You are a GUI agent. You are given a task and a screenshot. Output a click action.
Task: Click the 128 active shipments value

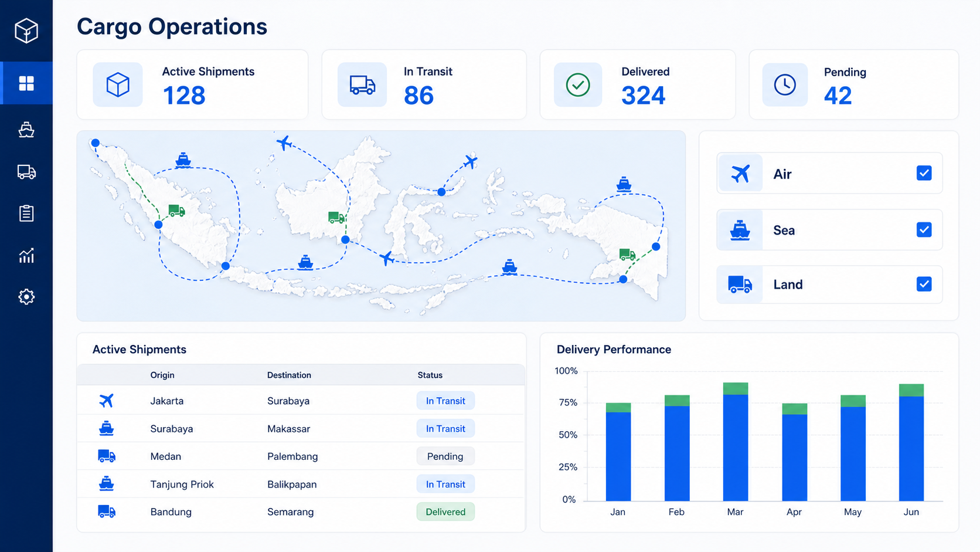click(184, 96)
